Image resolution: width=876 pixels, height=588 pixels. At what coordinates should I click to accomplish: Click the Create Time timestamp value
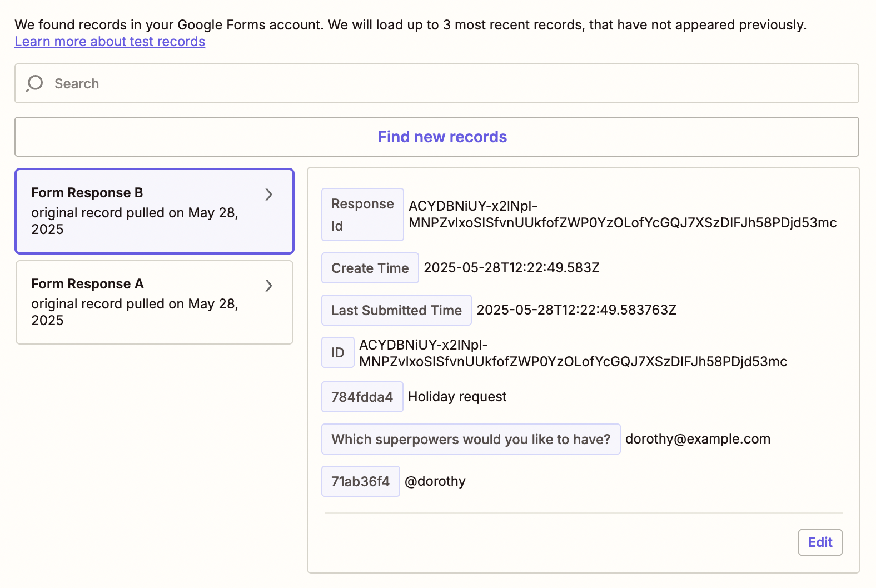(x=511, y=268)
